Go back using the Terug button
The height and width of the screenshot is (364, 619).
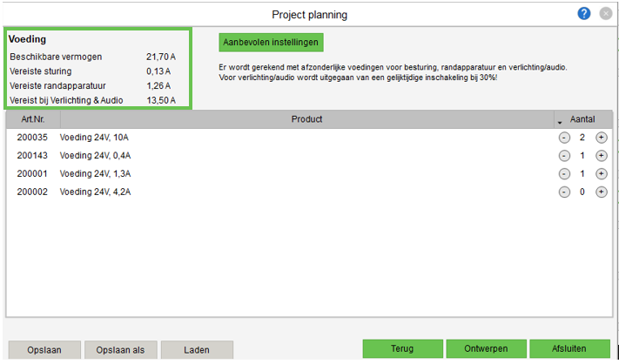click(401, 349)
